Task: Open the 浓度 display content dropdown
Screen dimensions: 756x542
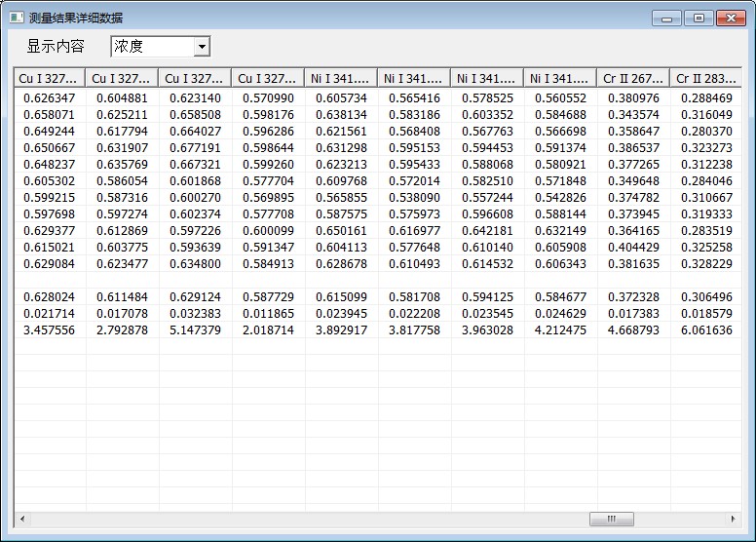Action: [202, 47]
